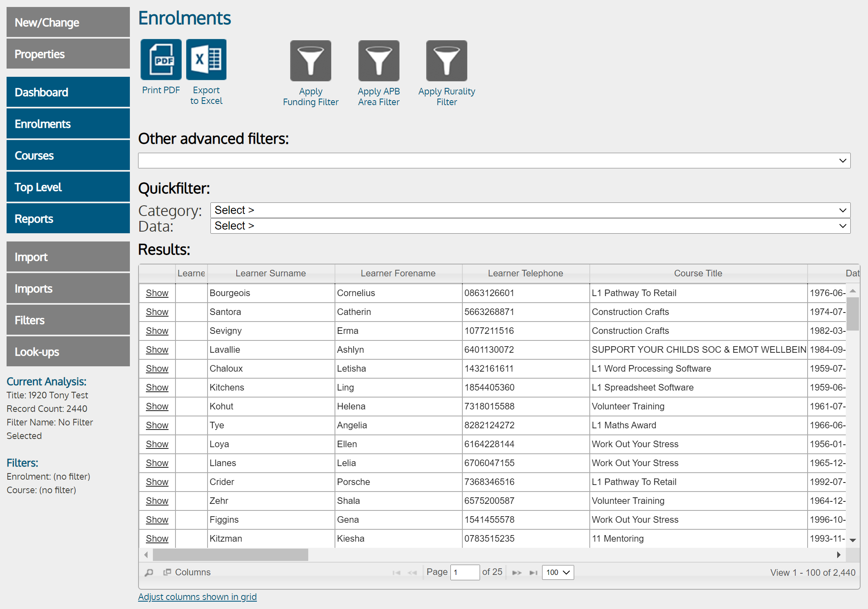This screenshot has width=868, height=609.
Task: Jump to the last page of results
Action: click(x=533, y=572)
